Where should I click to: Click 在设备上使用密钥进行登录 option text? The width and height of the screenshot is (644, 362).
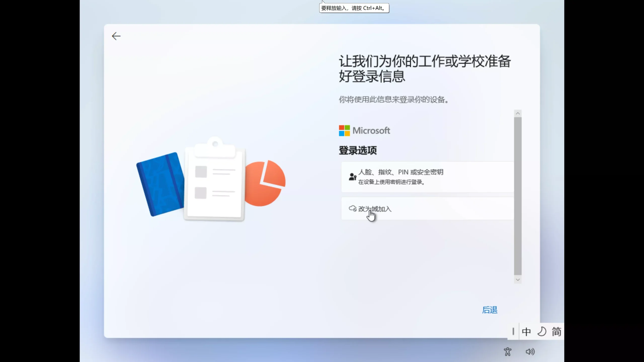392,182
